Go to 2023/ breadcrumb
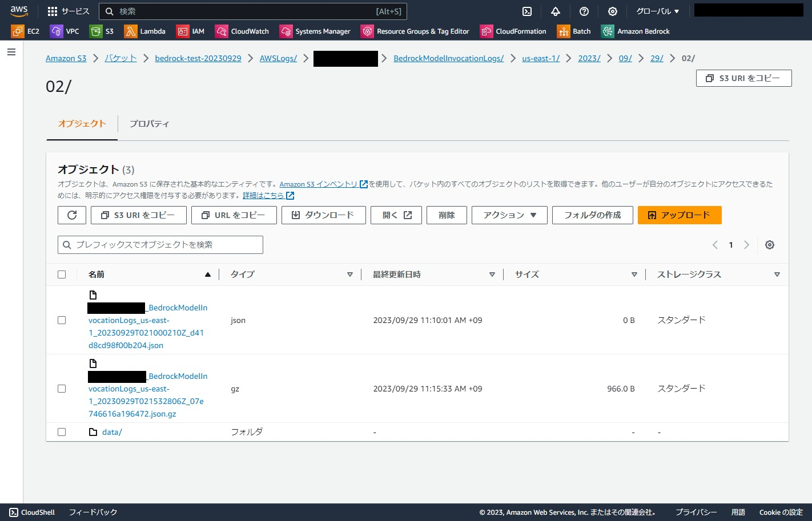 589,58
